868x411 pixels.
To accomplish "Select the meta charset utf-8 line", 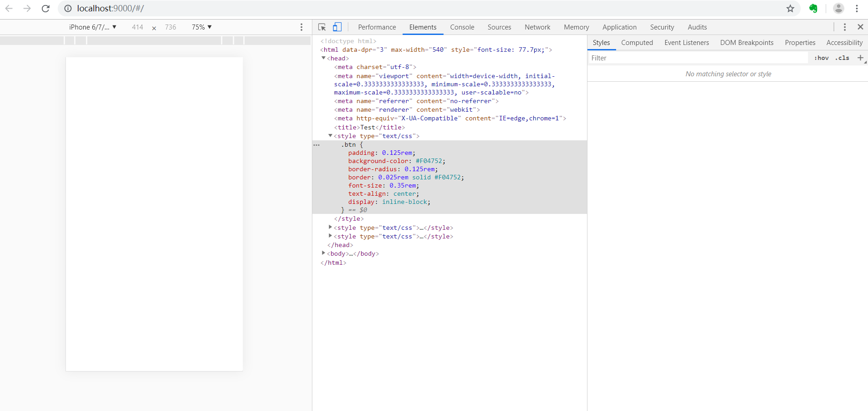I will tap(375, 67).
